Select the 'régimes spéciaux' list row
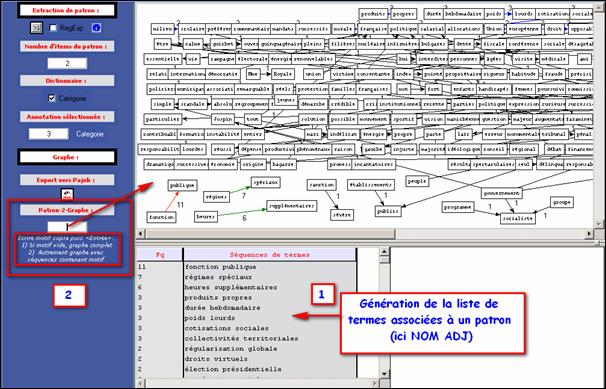The height and width of the screenshot is (389, 606). [247, 277]
